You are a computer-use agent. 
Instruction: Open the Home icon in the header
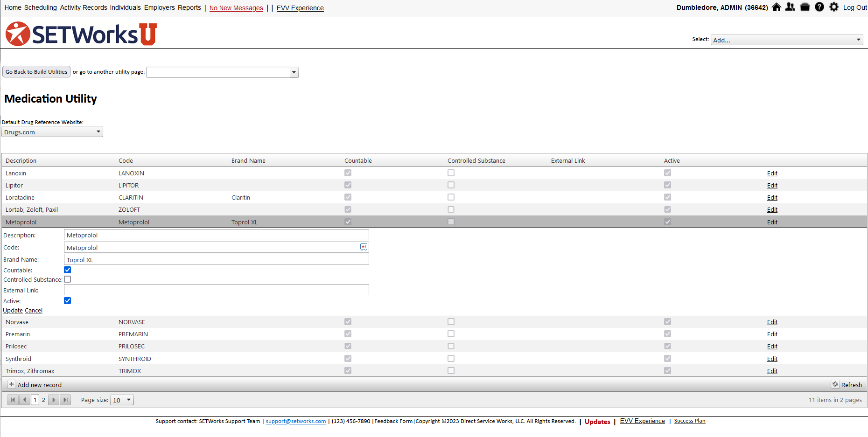click(777, 7)
